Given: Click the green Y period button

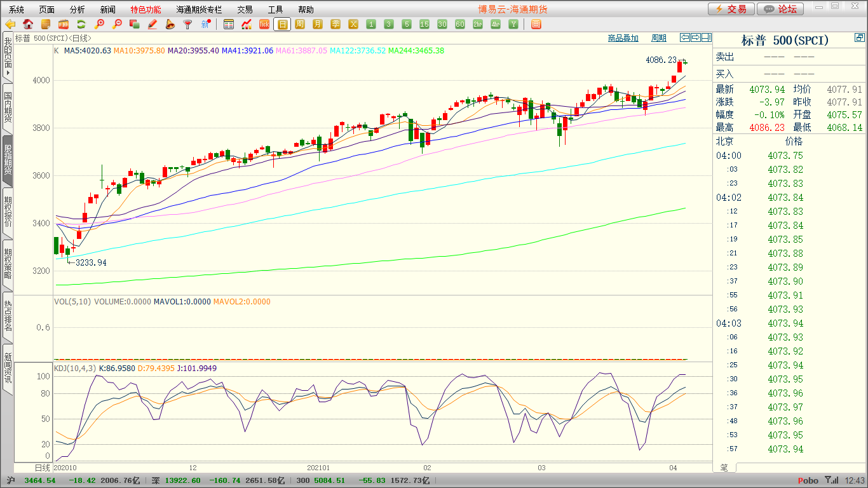Looking at the screenshot, I should tap(513, 25).
